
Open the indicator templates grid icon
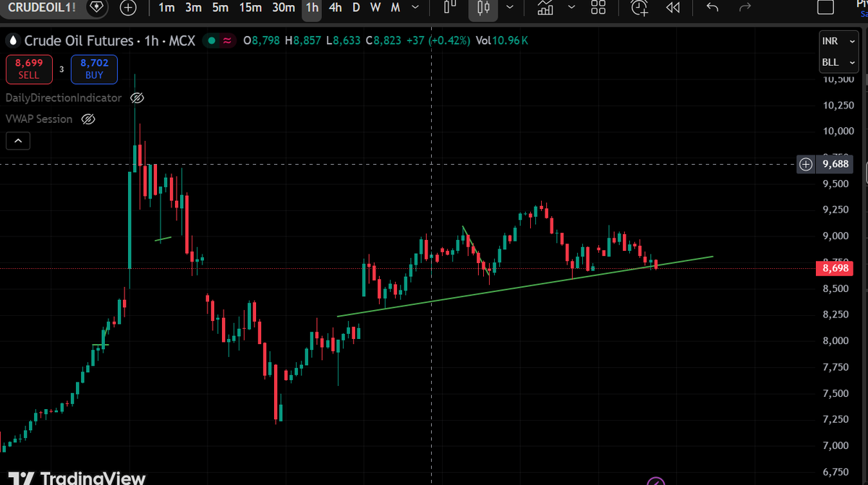pos(598,7)
